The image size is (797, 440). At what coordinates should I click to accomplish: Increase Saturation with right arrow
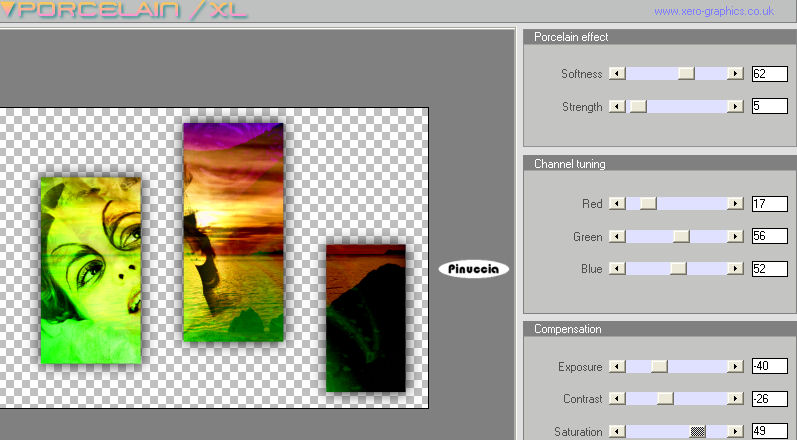[735, 431]
